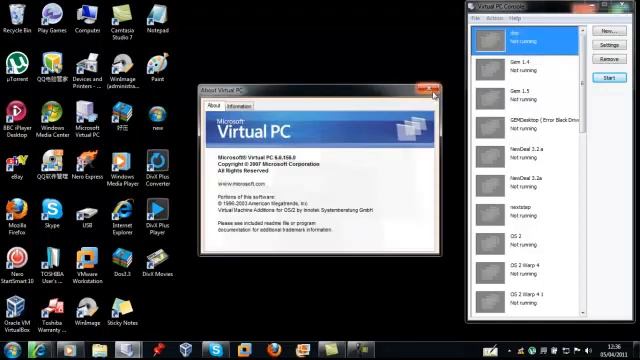The width and height of the screenshot is (640, 360).
Task: Open the Paint desktop shortcut
Action: coord(158,67)
